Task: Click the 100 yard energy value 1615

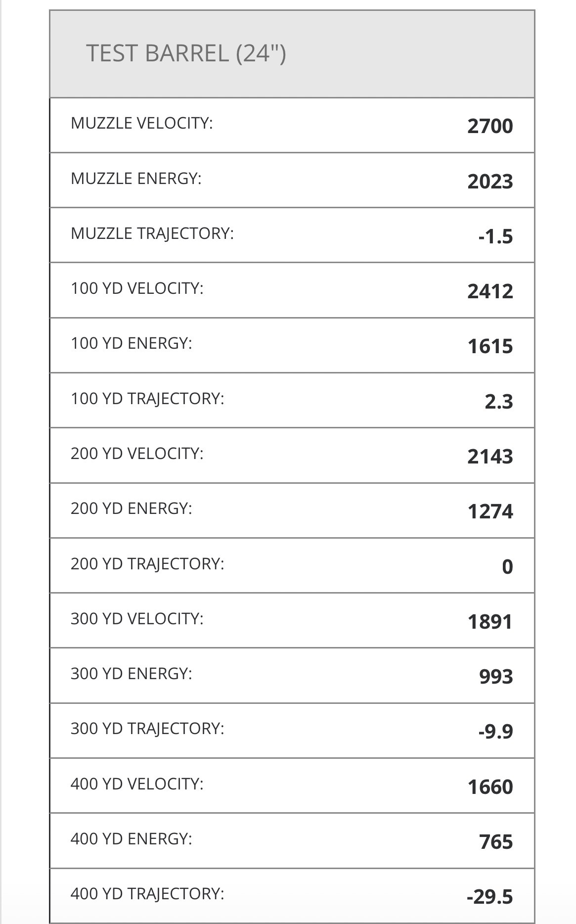Action: click(x=490, y=346)
